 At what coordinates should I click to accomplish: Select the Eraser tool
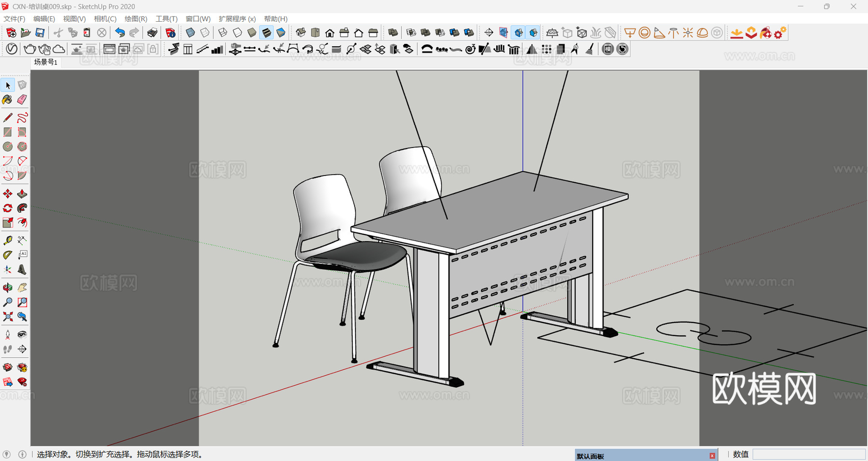(22, 100)
